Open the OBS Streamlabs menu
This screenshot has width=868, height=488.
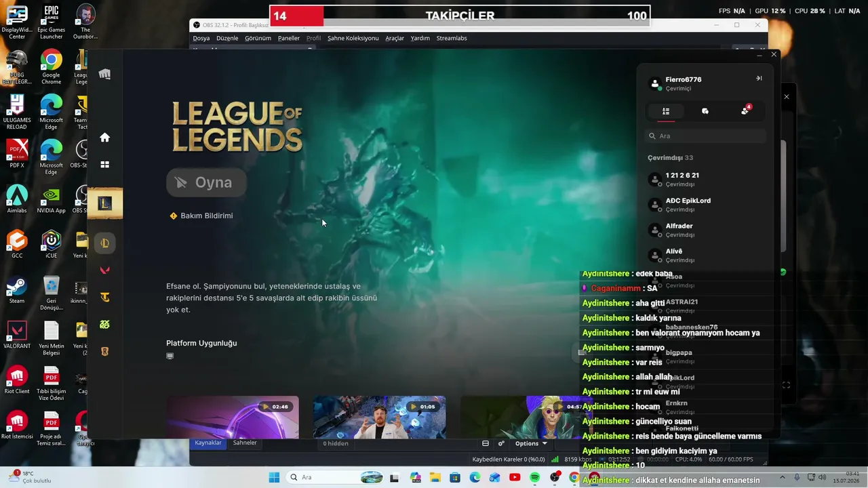pyautogui.click(x=452, y=39)
